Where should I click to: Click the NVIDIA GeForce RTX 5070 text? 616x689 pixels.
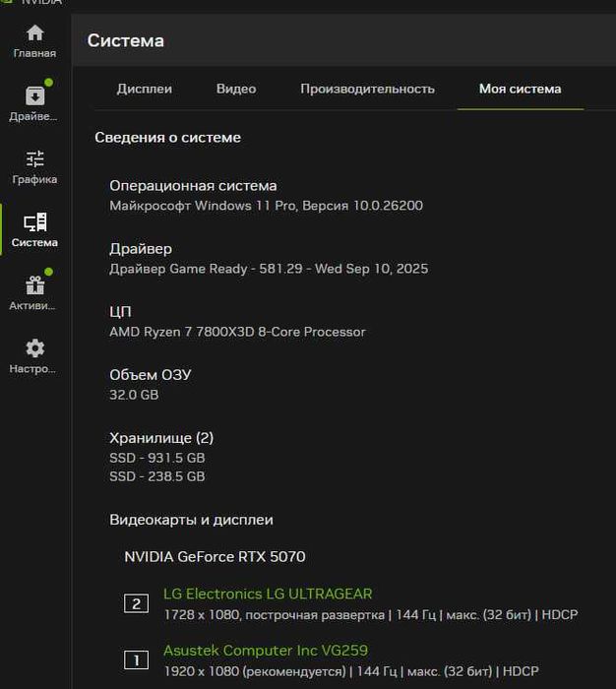pos(215,557)
